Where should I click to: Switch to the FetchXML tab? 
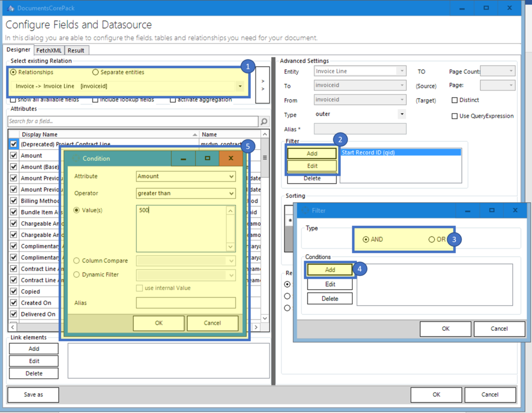pos(48,50)
